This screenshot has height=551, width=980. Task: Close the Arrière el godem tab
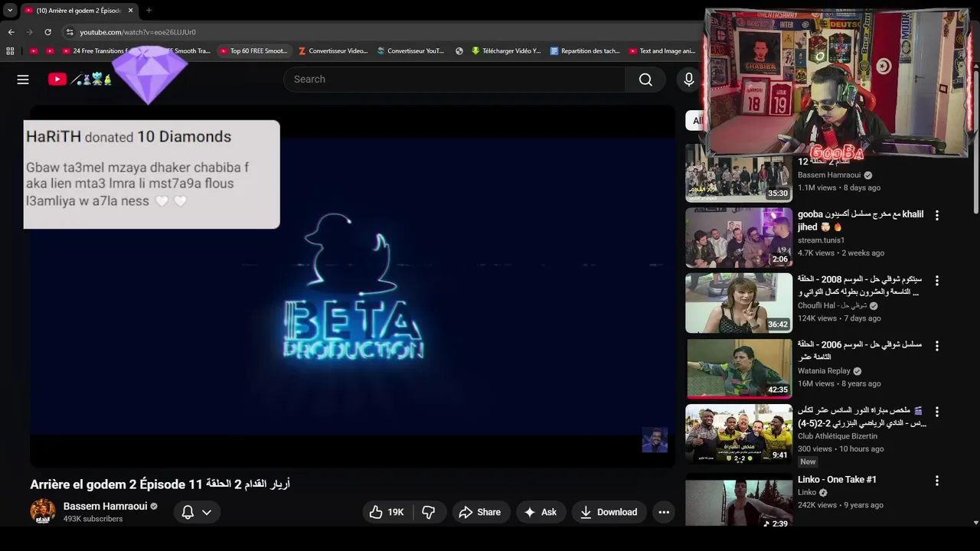click(130, 11)
